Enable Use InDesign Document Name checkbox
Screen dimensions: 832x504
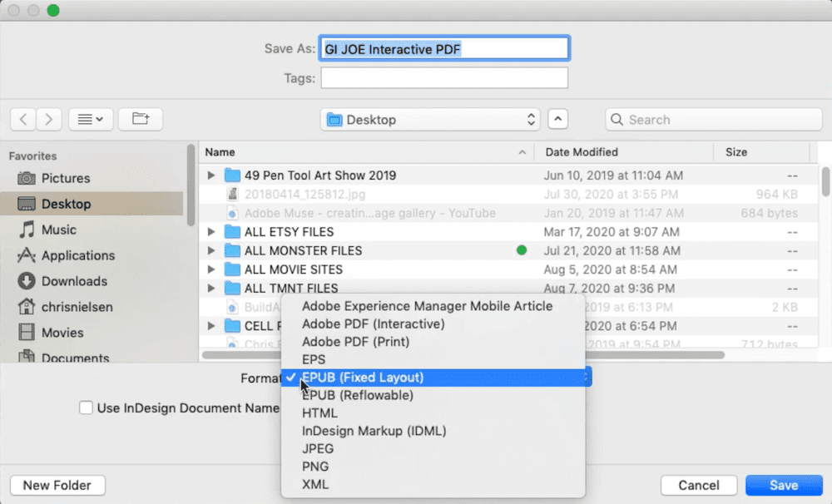click(x=86, y=408)
